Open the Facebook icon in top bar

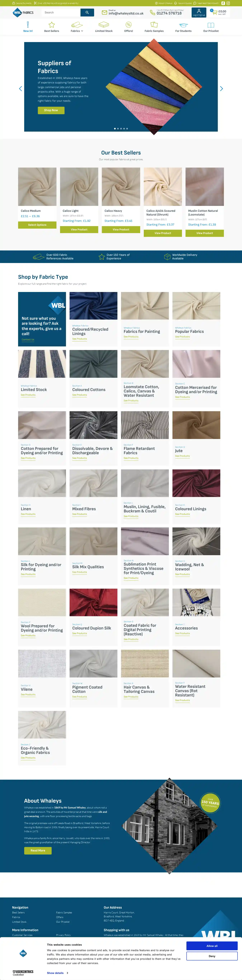coord(223,3)
